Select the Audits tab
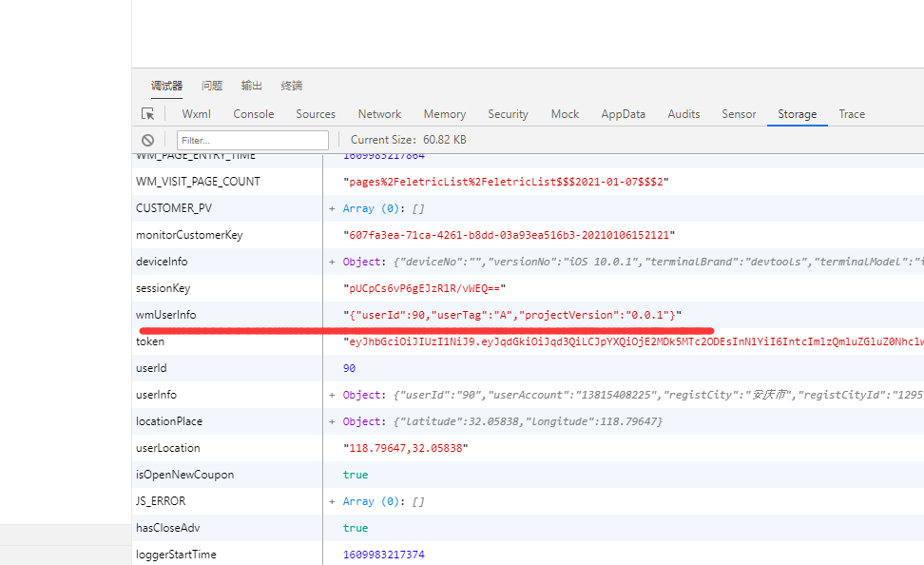Viewport: 924px width, 565px height. (684, 114)
